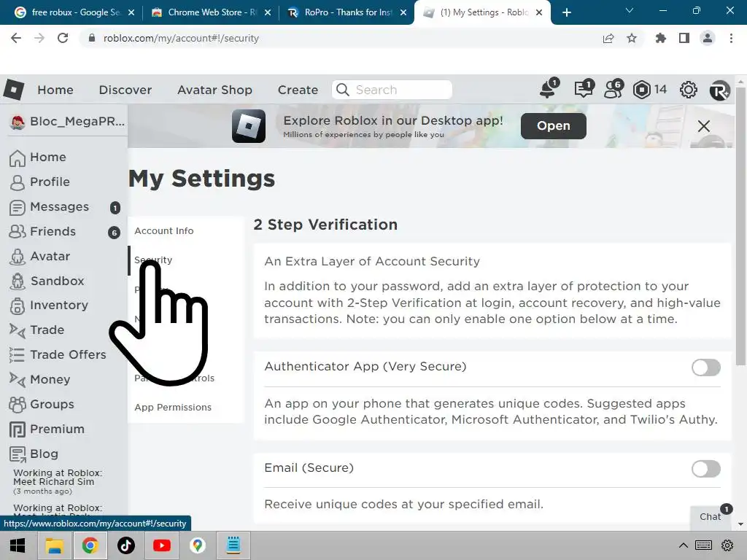Click the Premium icon in sidebar
Screen dimensions: 747x560
(18, 429)
